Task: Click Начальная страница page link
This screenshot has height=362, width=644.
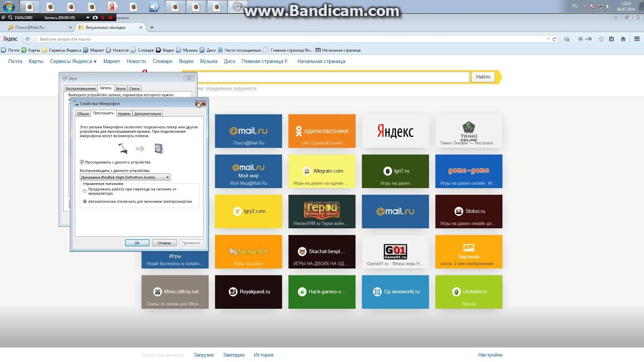Action: click(321, 61)
